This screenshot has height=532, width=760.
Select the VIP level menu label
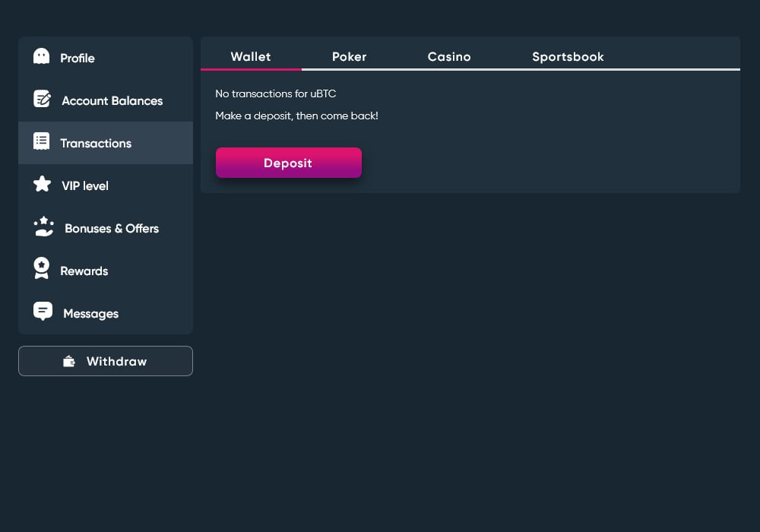(85, 186)
